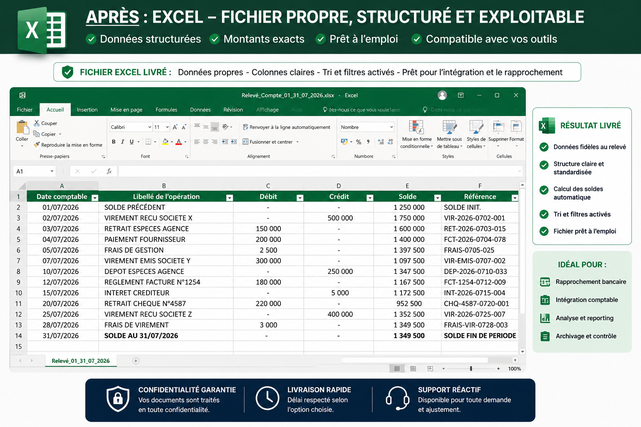Select cell FRAIS DE GESTION
This screenshot has height=427, width=641.
click(166, 250)
